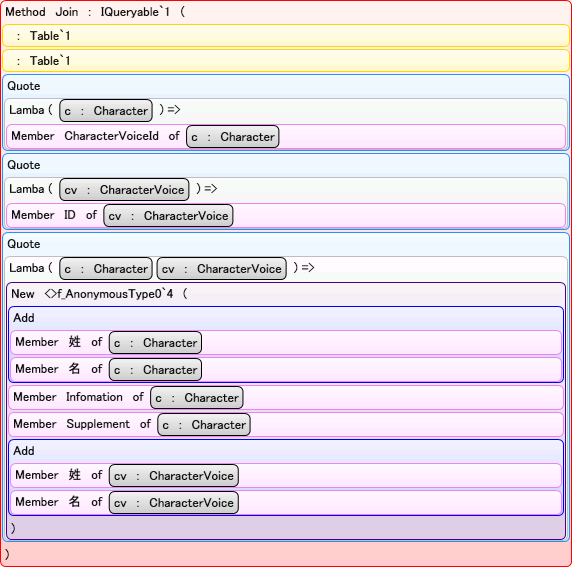Select the New f_AnonymousType0`4 node header
572x567 pixels.
(x=99, y=294)
